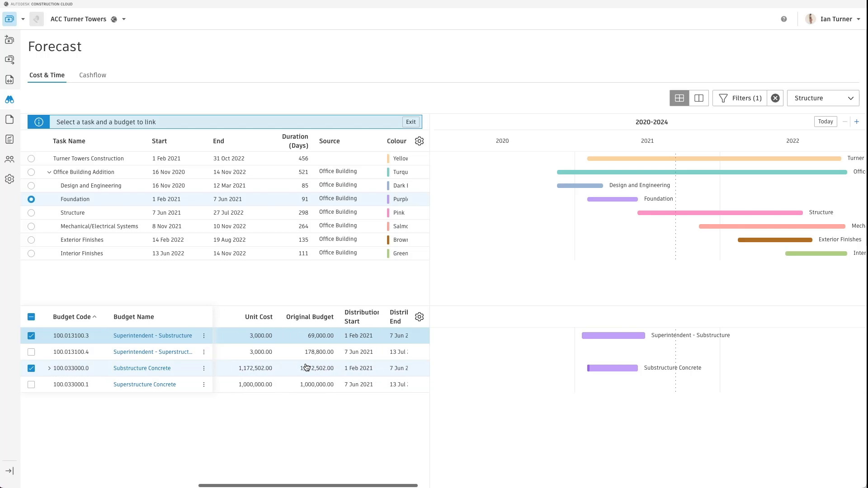Uncheck the Superintendent - Substructure checkbox
The width and height of the screenshot is (868, 488).
click(31, 336)
